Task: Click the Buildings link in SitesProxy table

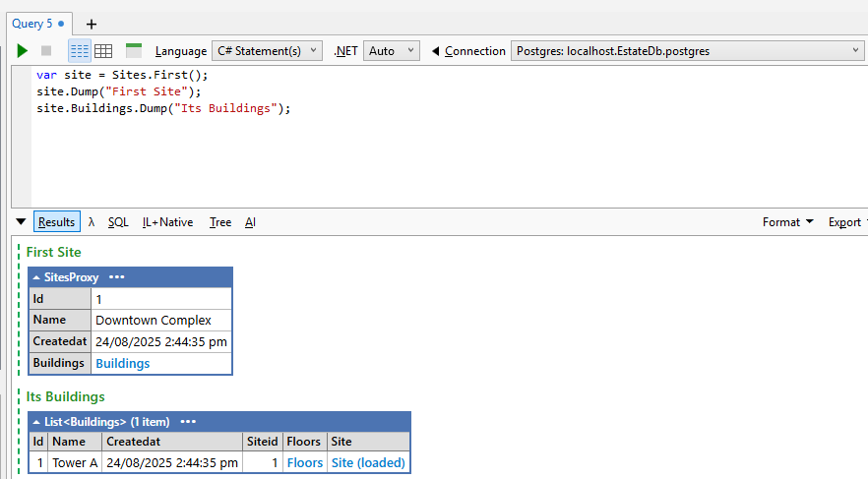Action: pos(122,363)
